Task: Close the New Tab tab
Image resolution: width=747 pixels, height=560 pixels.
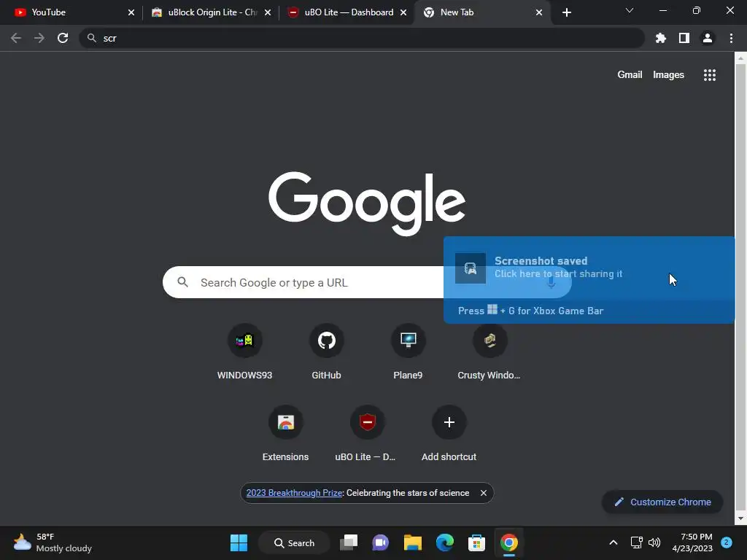Action: 539,12
